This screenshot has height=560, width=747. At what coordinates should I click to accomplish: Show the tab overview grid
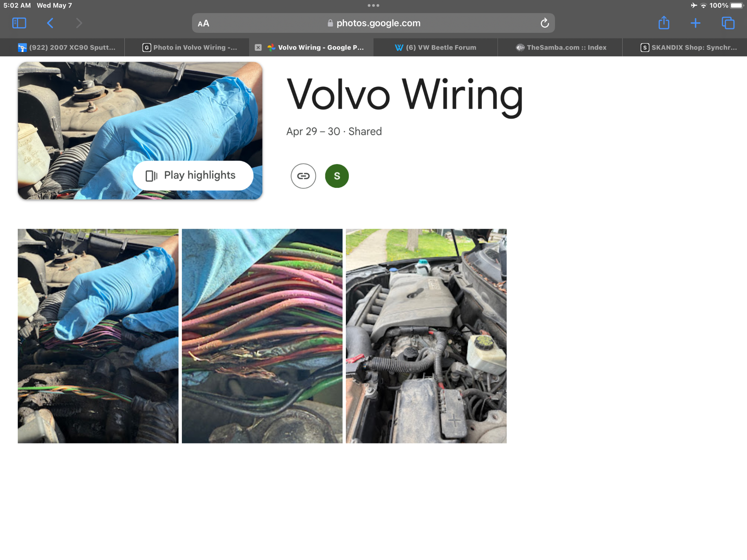click(x=728, y=23)
